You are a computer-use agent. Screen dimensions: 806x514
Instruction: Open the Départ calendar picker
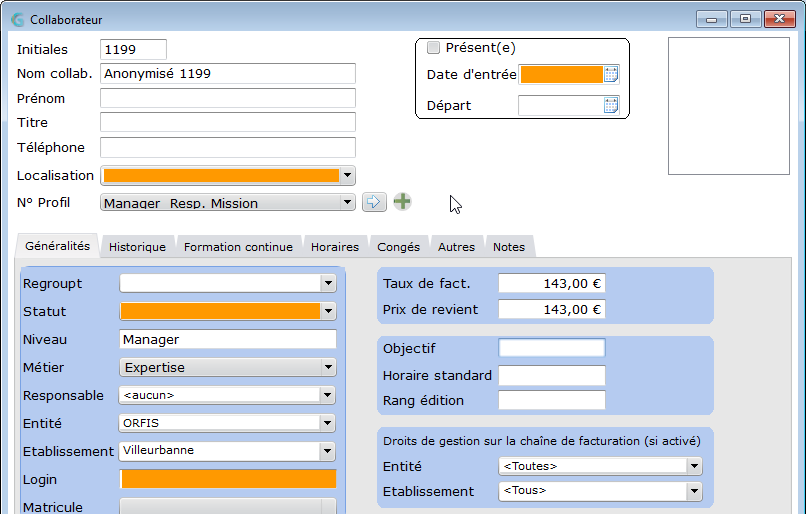[611, 105]
